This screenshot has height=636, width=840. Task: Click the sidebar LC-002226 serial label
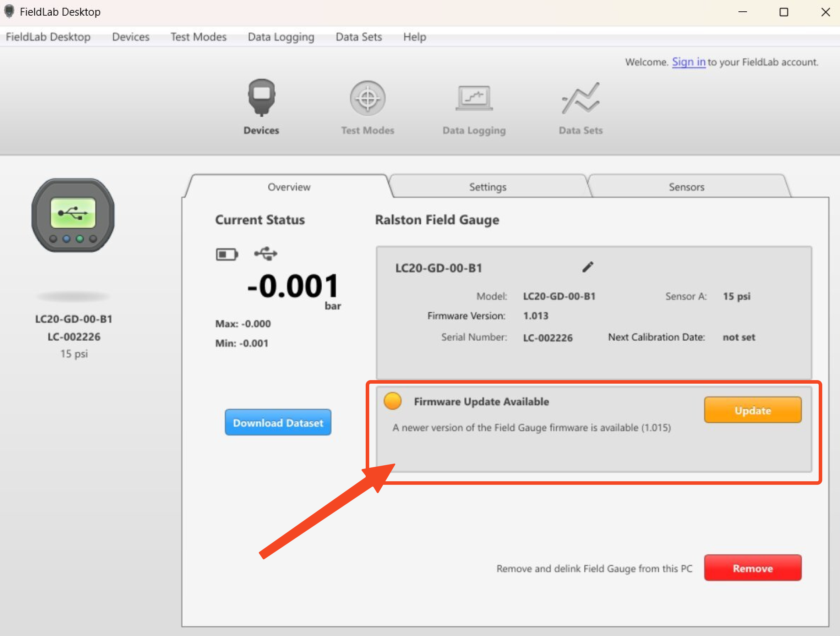[x=74, y=337]
